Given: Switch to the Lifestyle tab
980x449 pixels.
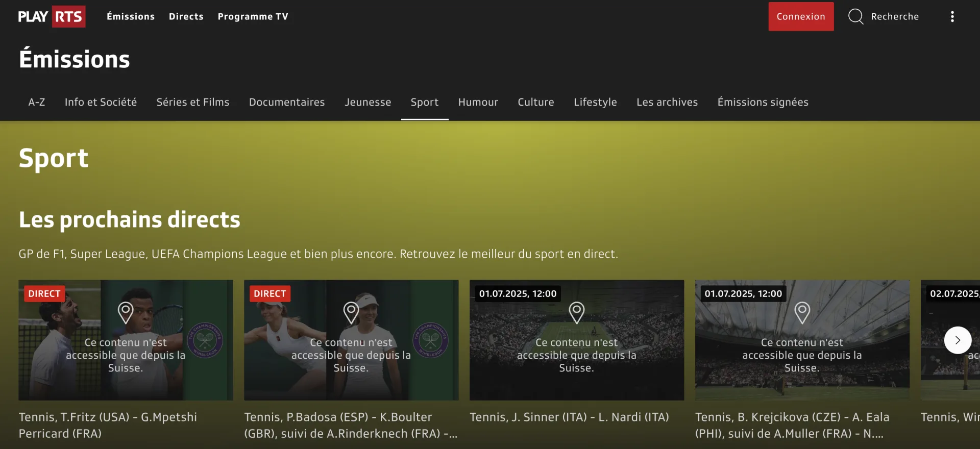Looking at the screenshot, I should click(x=595, y=102).
